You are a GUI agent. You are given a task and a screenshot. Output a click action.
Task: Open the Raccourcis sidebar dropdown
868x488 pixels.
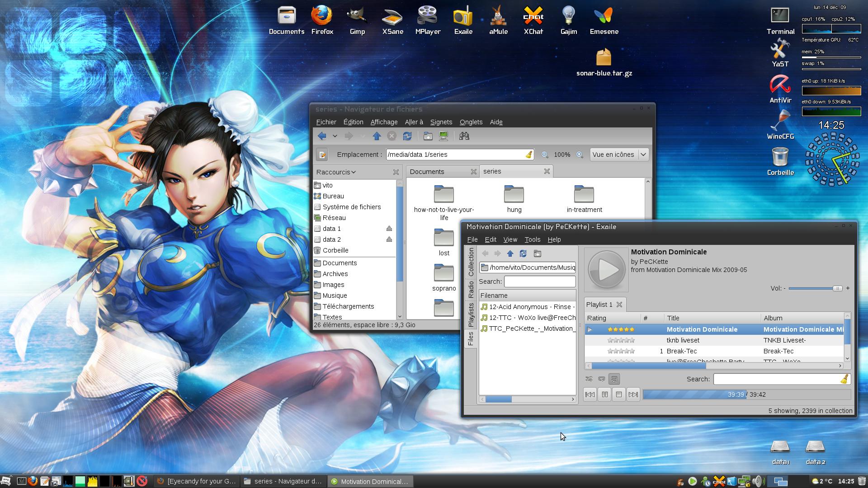336,172
